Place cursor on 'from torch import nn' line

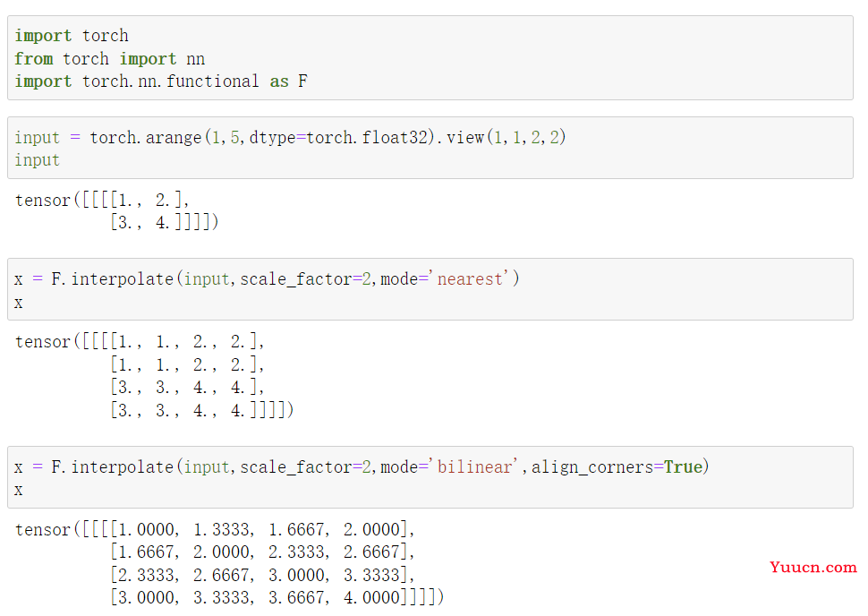109,59
